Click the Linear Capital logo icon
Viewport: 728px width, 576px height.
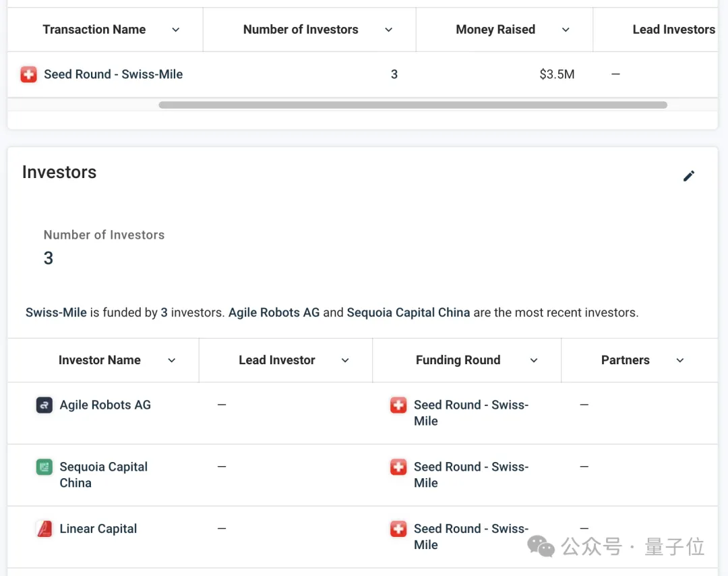[44, 529]
